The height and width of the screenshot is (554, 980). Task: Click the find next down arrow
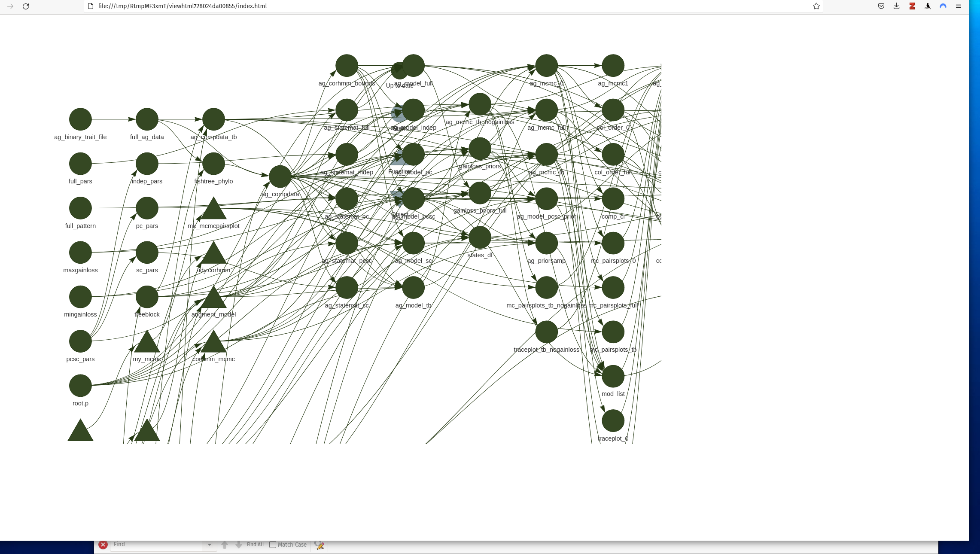239,545
